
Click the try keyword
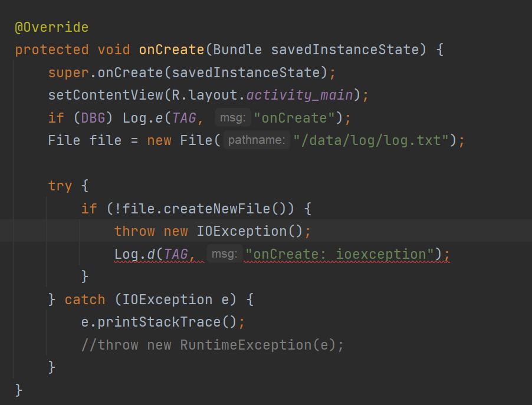click(x=60, y=186)
